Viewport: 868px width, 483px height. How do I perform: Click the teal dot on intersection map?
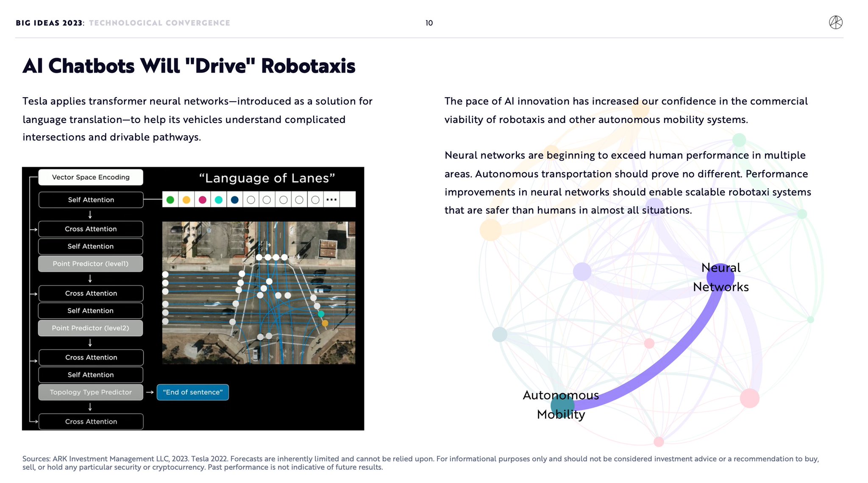321,314
